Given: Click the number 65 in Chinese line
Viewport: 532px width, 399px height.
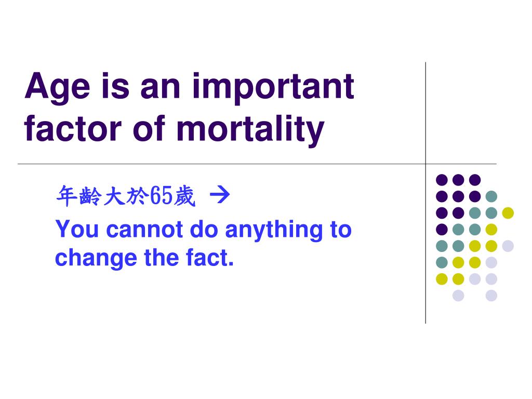Looking at the screenshot, I should pos(161,196).
